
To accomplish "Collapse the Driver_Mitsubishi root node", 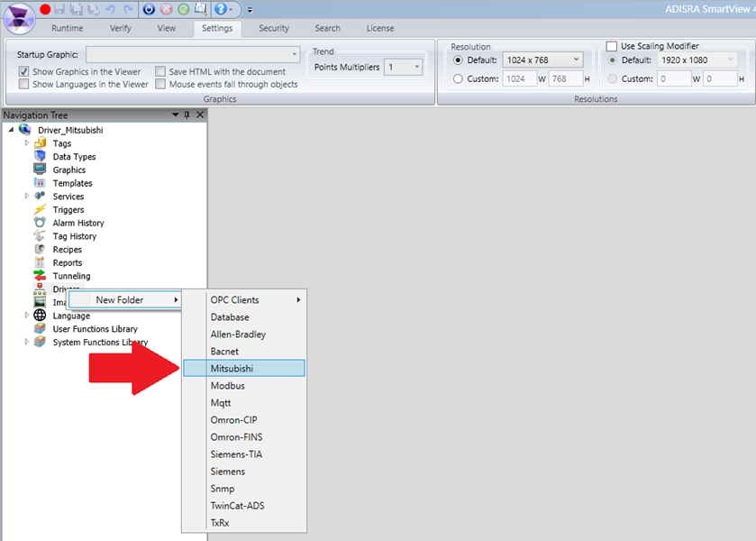I will click(x=11, y=130).
